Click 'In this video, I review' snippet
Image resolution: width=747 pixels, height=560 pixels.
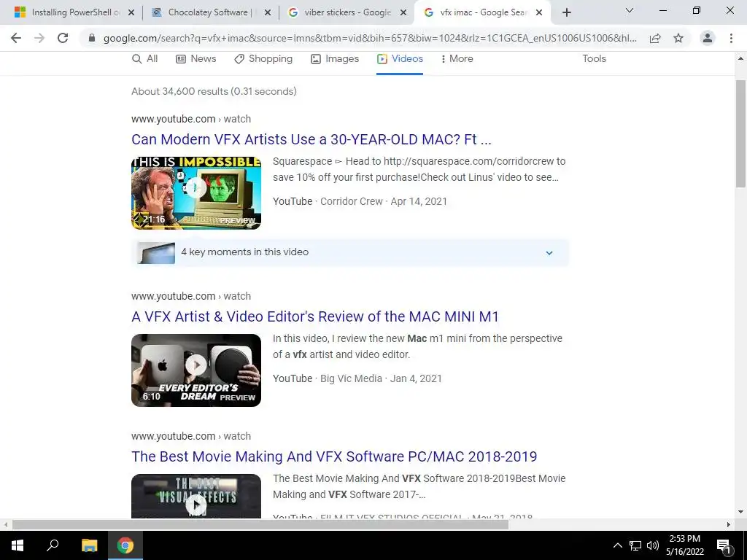click(x=417, y=346)
